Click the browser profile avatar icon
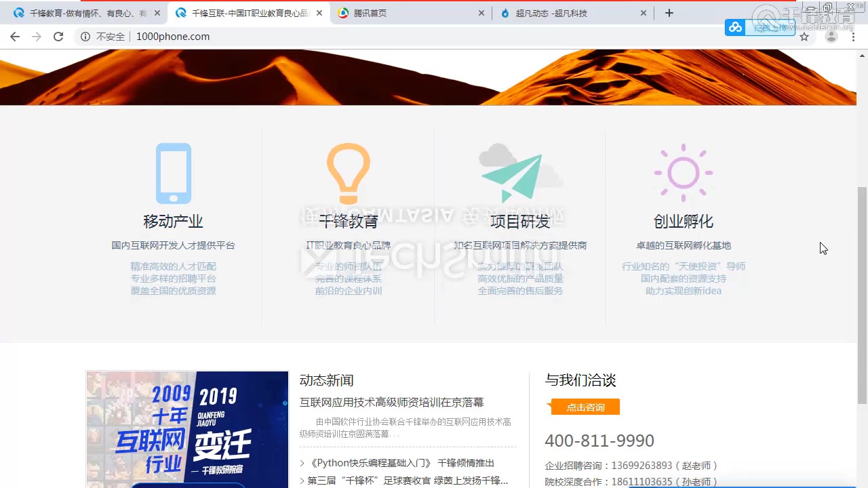This screenshot has width=868, height=488. (x=831, y=37)
